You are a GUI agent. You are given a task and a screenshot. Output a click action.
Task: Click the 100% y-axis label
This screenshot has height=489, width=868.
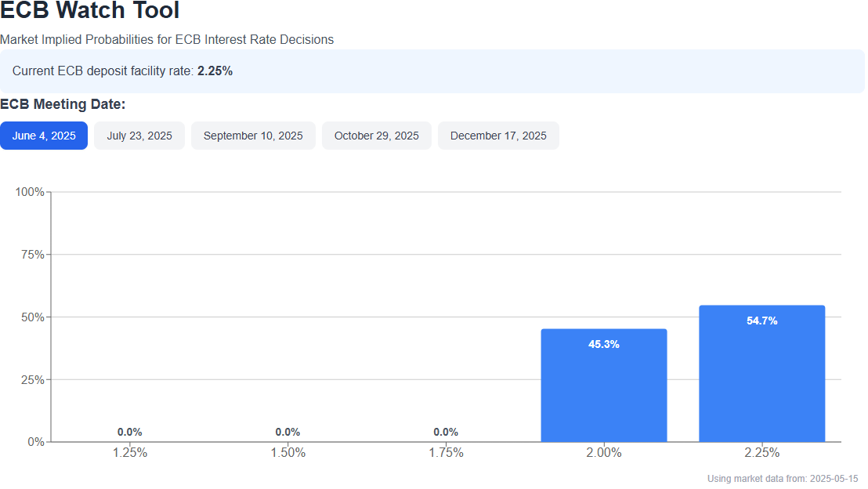click(x=30, y=192)
